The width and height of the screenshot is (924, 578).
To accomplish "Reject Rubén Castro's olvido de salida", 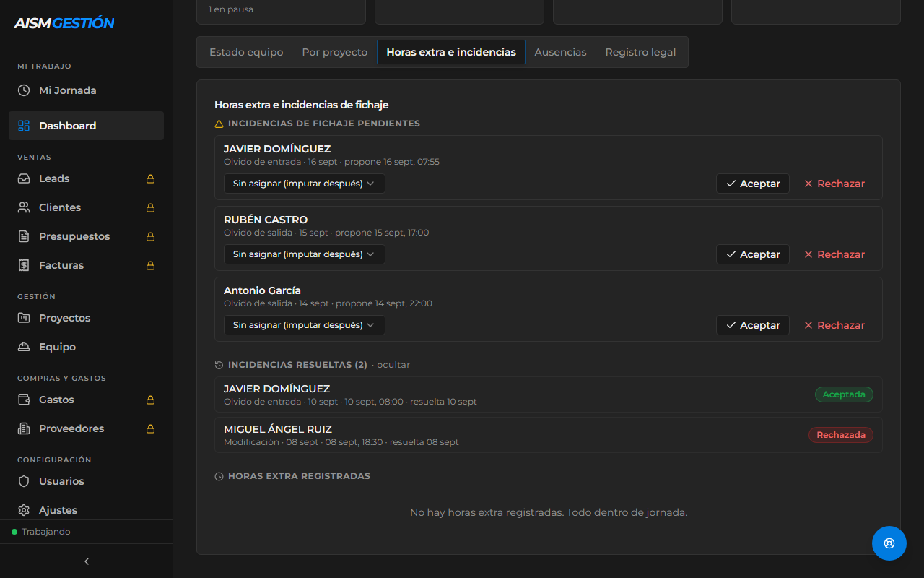I will click(x=834, y=254).
